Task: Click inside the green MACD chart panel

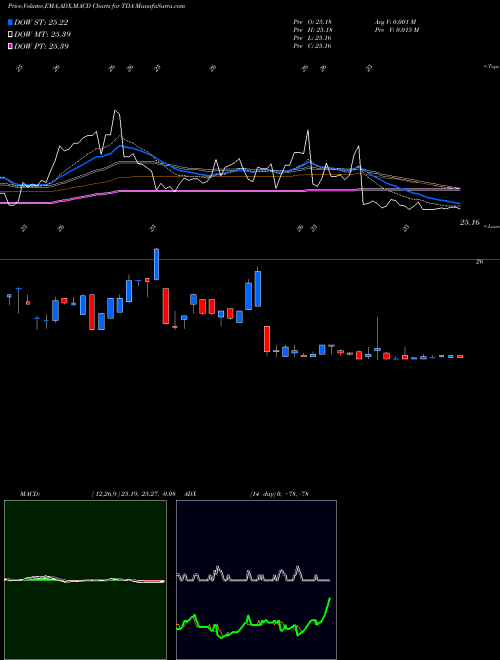Action: [85, 580]
